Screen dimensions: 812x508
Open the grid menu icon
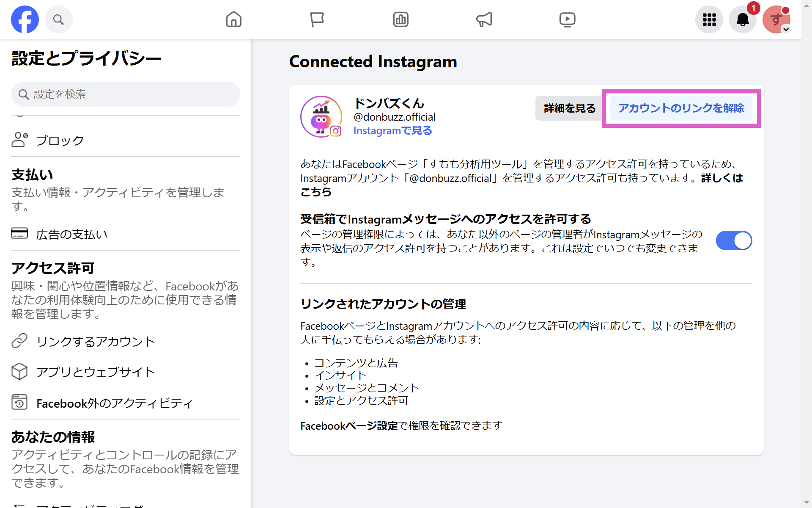point(709,19)
